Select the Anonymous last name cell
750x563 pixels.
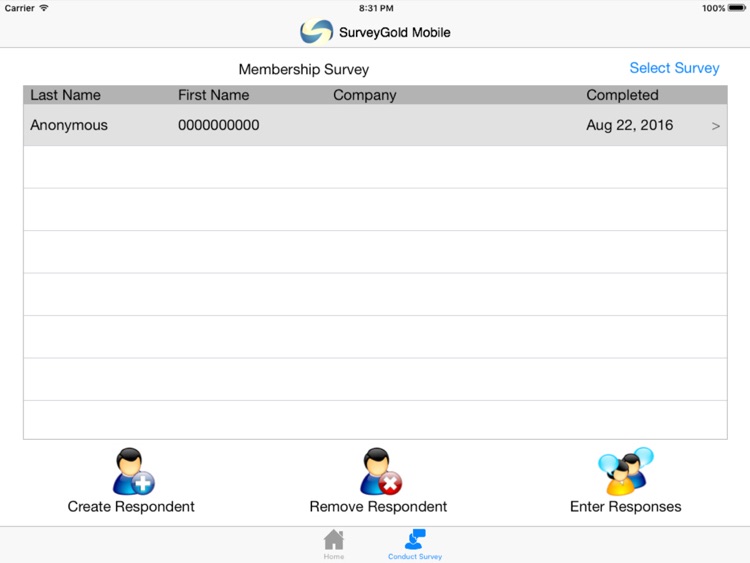tap(69, 125)
